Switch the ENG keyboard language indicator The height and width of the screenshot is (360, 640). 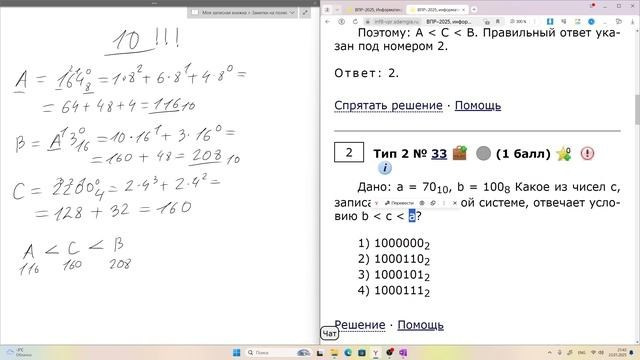(x=582, y=353)
